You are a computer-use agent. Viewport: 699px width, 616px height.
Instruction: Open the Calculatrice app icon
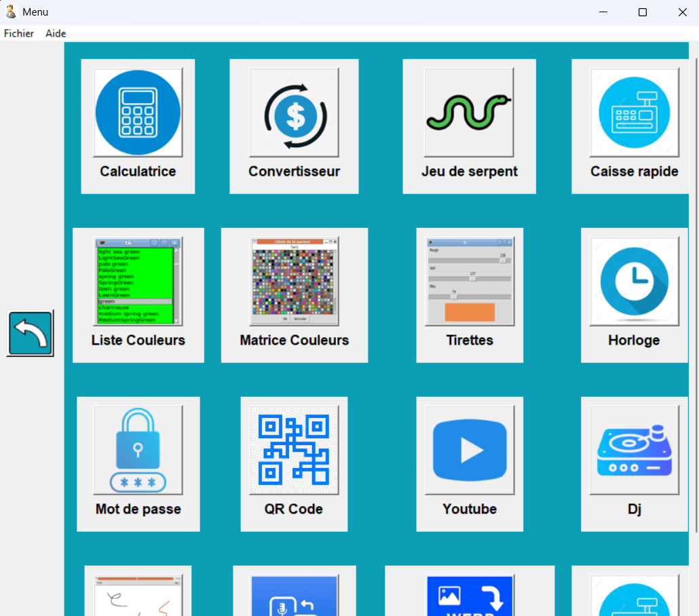point(138,113)
